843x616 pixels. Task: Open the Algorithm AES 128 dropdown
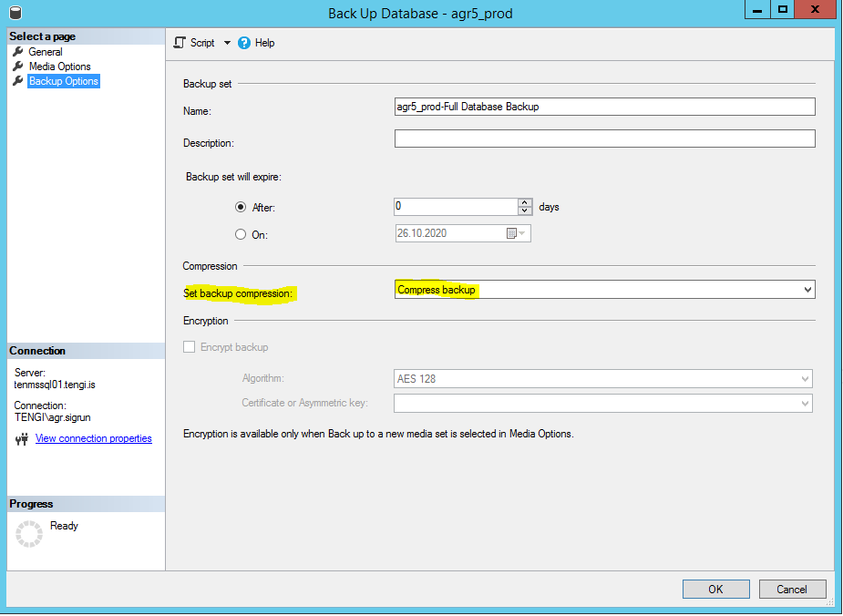tap(602, 378)
